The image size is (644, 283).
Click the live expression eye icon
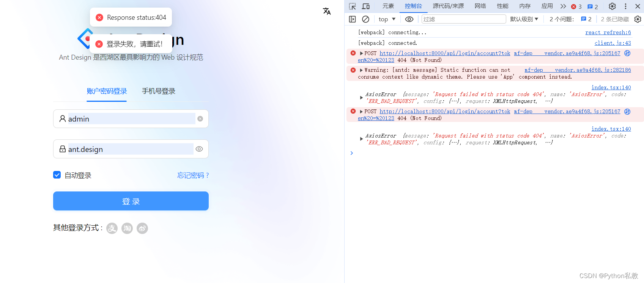click(409, 19)
